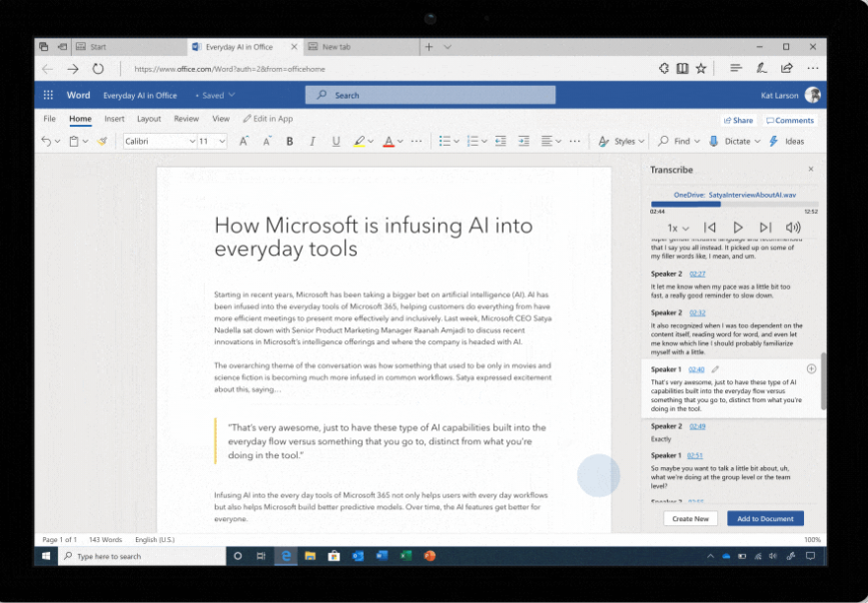Toggle italic formatting

[x=313, y=141]
